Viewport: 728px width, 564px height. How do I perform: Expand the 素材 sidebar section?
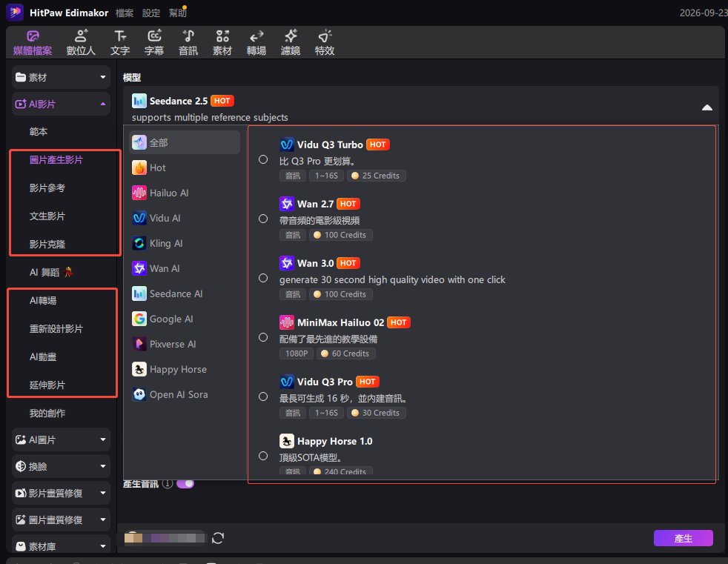[x=62, y=78]
